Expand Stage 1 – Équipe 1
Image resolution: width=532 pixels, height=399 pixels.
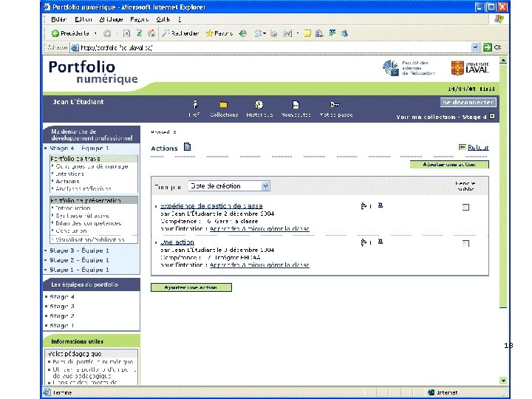pyautogui.click(x=79, y=270)
